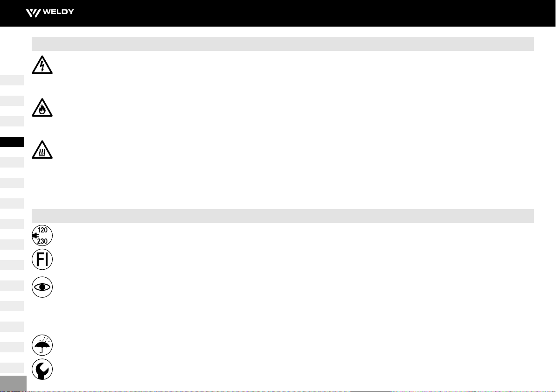Click the upper gray section header bar
This screenshot has width=556, height=392.
283,44
